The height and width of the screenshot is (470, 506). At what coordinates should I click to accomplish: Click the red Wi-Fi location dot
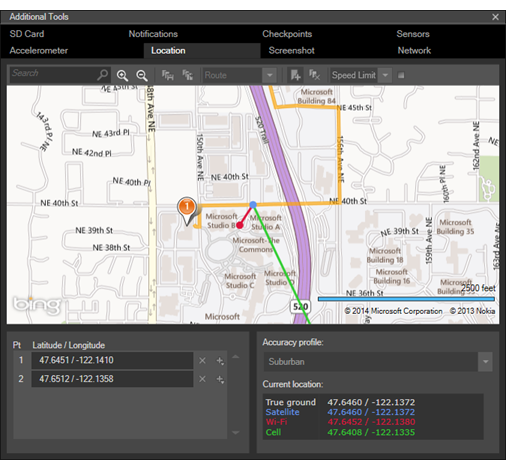(239, 225)
